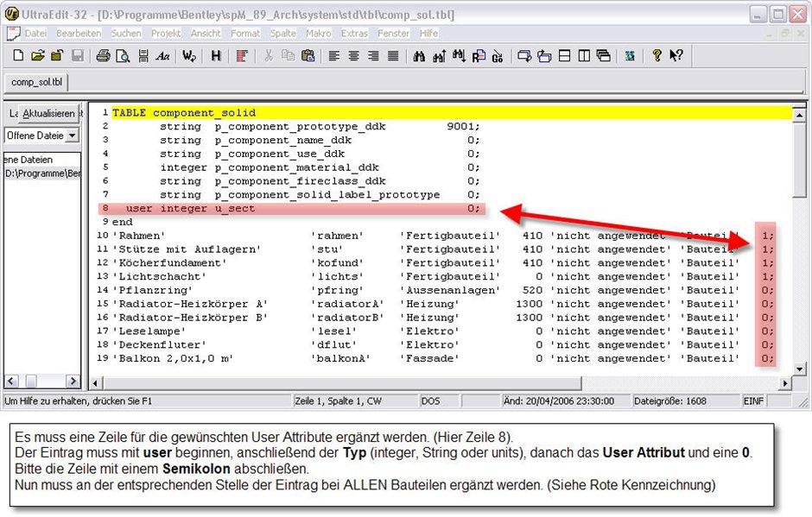Find next with binoculars down-arrow icon

(x=459, y=55)
